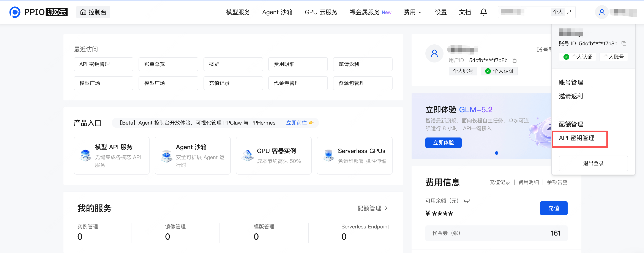644x253 pixels.
Task: Click the PPIO 派欧云 logo
Action: tap(38, 12)
